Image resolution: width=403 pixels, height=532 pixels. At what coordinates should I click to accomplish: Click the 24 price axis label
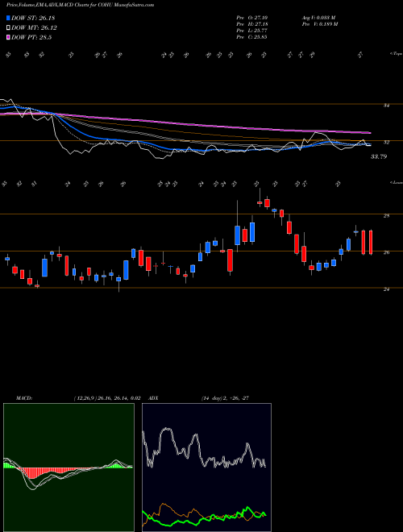click(386, 289)
